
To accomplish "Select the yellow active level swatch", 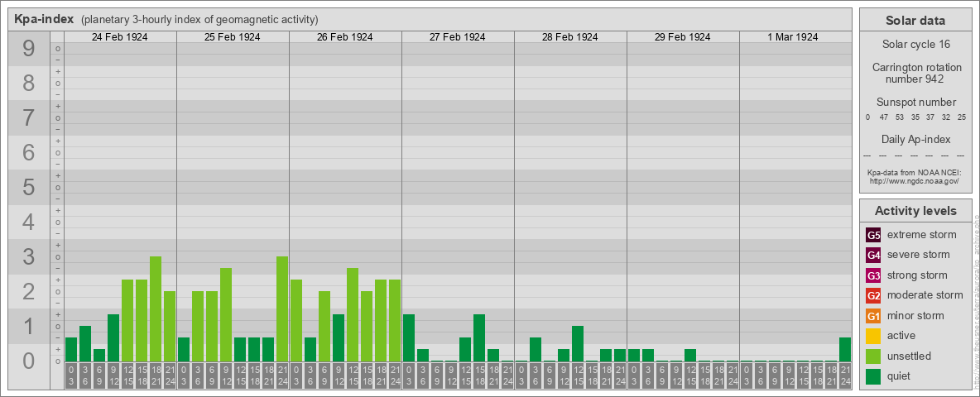I will pos(873,336).
